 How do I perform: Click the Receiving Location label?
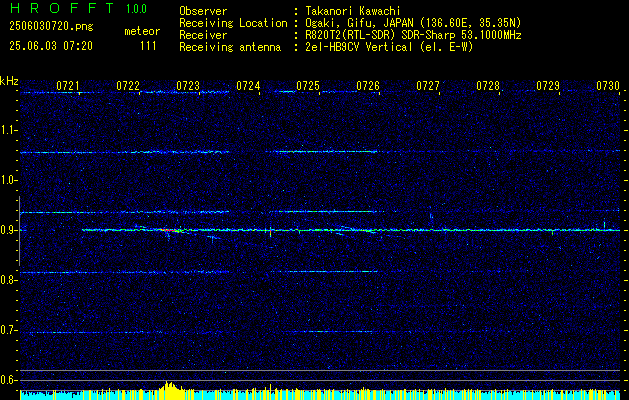point(233,23)
